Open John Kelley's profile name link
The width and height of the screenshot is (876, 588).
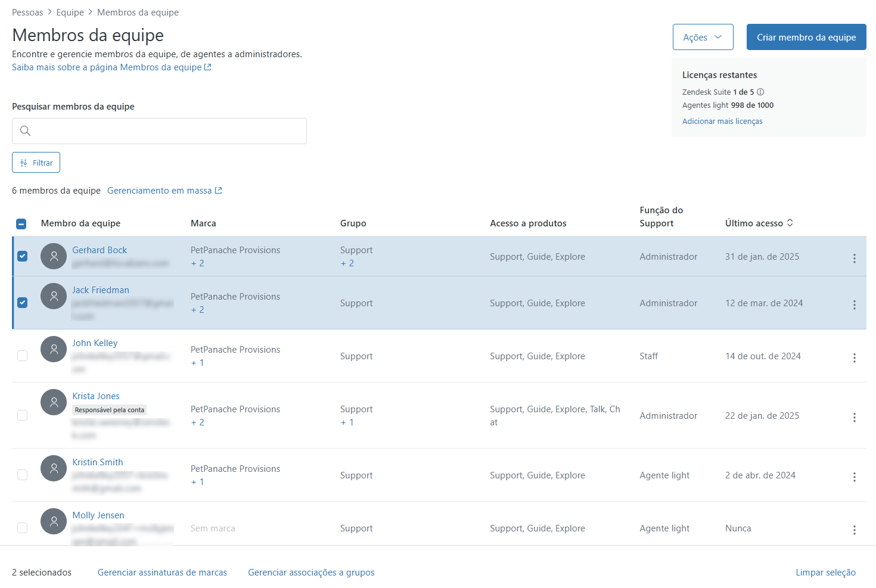pos(95,343)
